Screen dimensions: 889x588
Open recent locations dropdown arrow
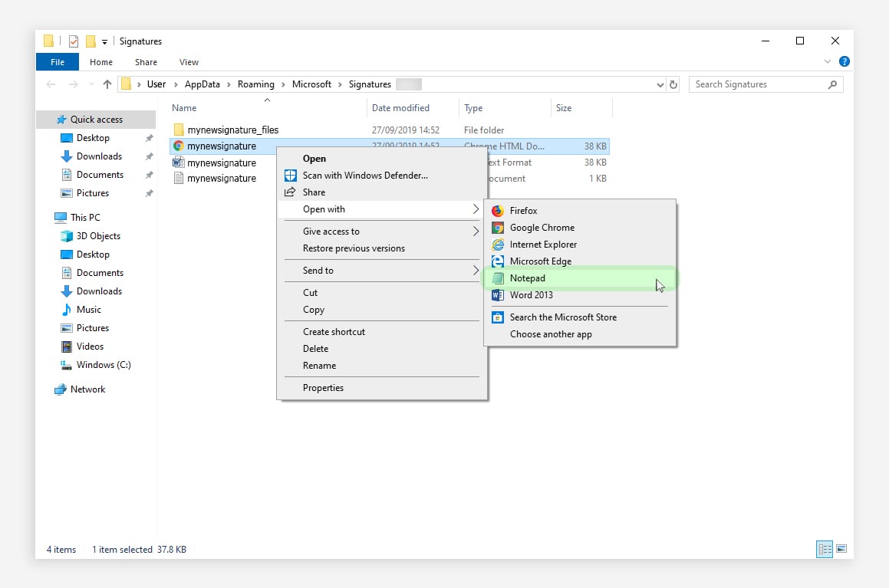pyautogui.click(x=91, y=84)
